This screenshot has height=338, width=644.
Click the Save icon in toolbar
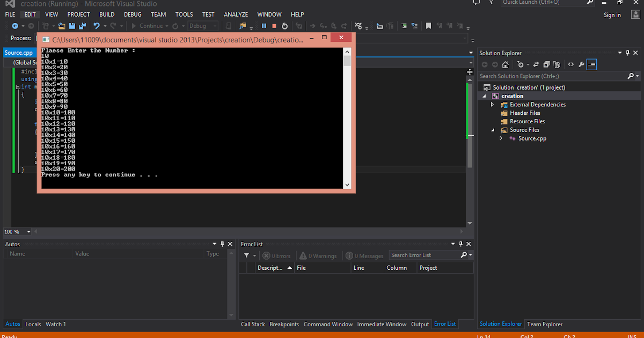click(x=72, y=26)
